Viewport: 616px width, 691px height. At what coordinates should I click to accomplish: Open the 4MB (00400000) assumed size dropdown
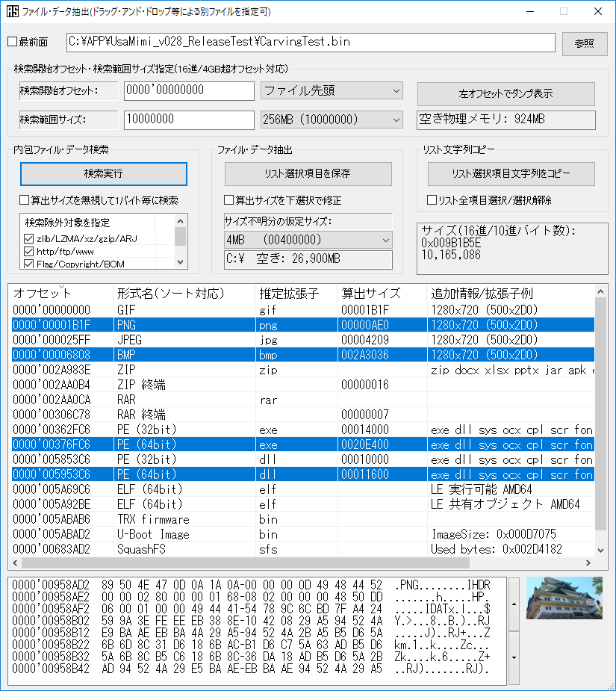(308, 241)
